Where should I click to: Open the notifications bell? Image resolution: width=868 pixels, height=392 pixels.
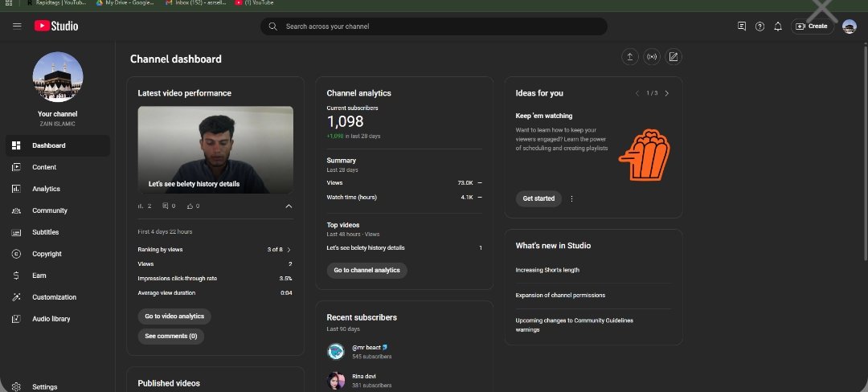778,26
